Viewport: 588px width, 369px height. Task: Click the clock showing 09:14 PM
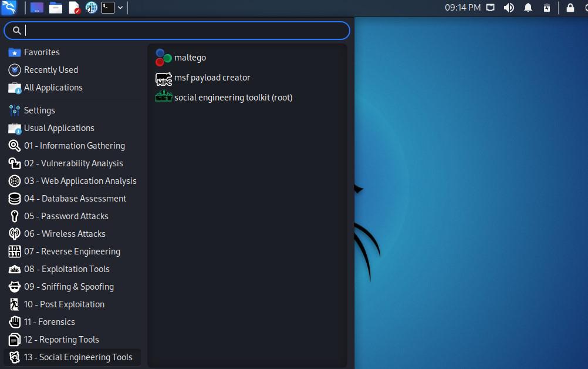point(462,8)
